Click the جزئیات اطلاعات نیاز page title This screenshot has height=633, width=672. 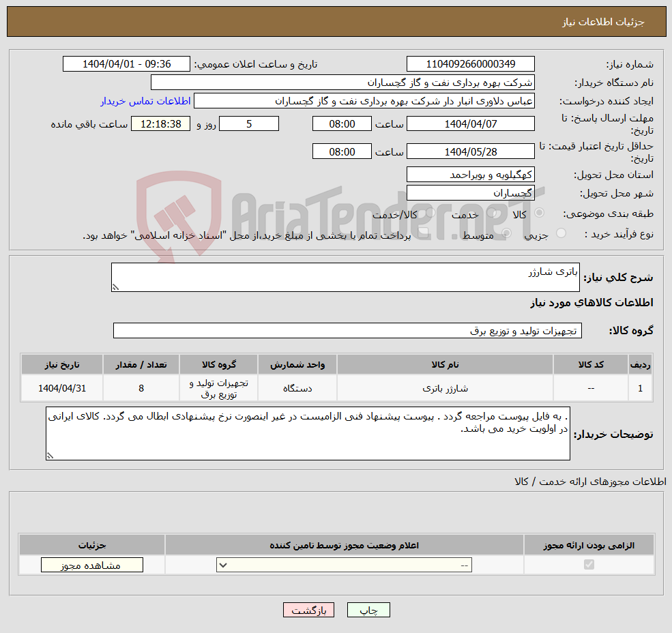point(603,22)
